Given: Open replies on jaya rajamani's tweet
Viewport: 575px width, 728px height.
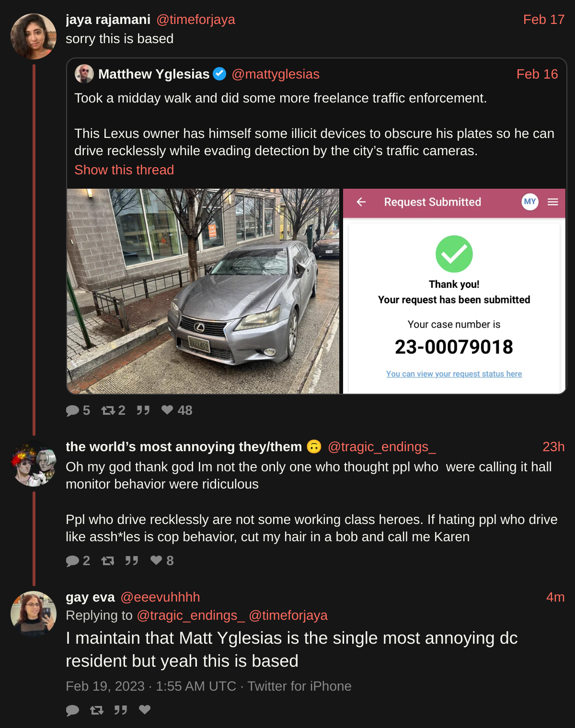Looking at the screenshot, I should pos(72,410).
